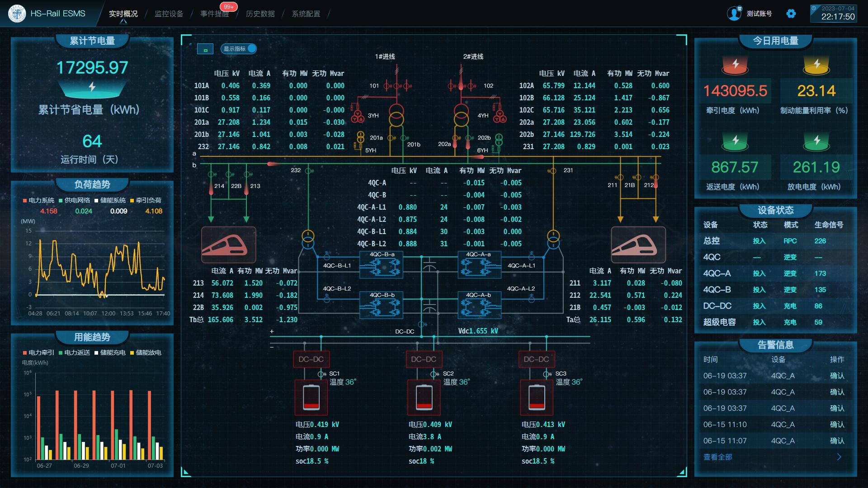Click the 测试账号 user avatar icon
The height and width of the screenshot is (488, 868).
click(x=734, y=14)
